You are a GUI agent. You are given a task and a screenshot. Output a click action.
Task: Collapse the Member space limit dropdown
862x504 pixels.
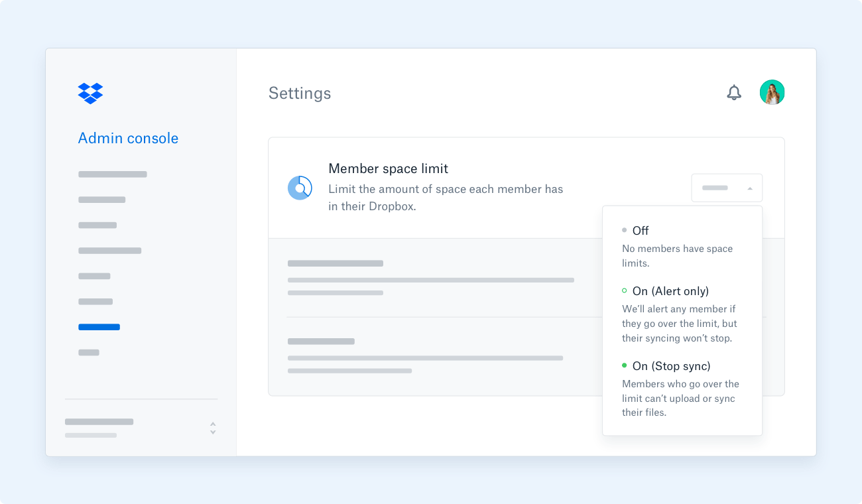(727, 188)
